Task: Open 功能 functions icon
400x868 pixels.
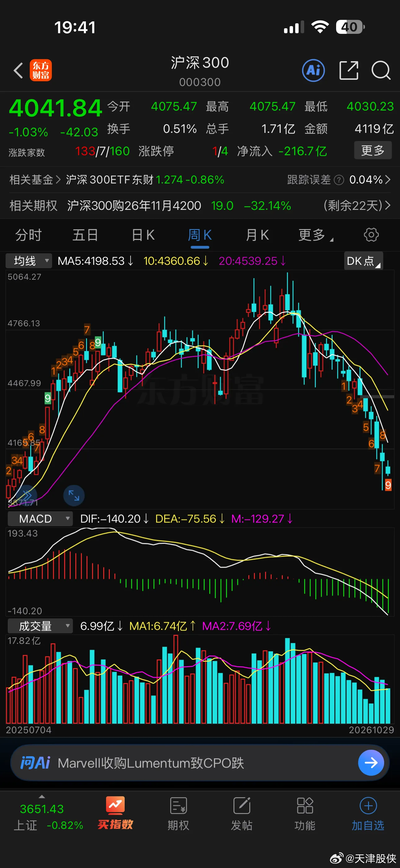Action: coord(305,813)
